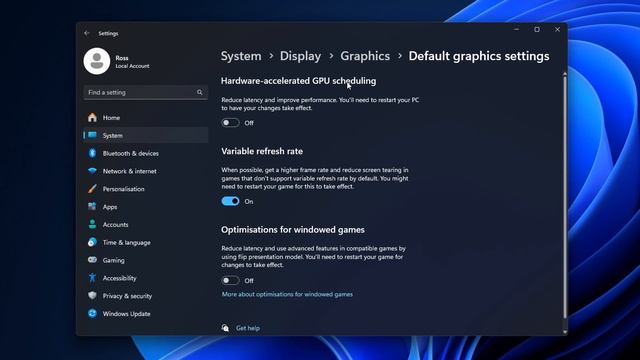Click the Network wifi icon

92,171
